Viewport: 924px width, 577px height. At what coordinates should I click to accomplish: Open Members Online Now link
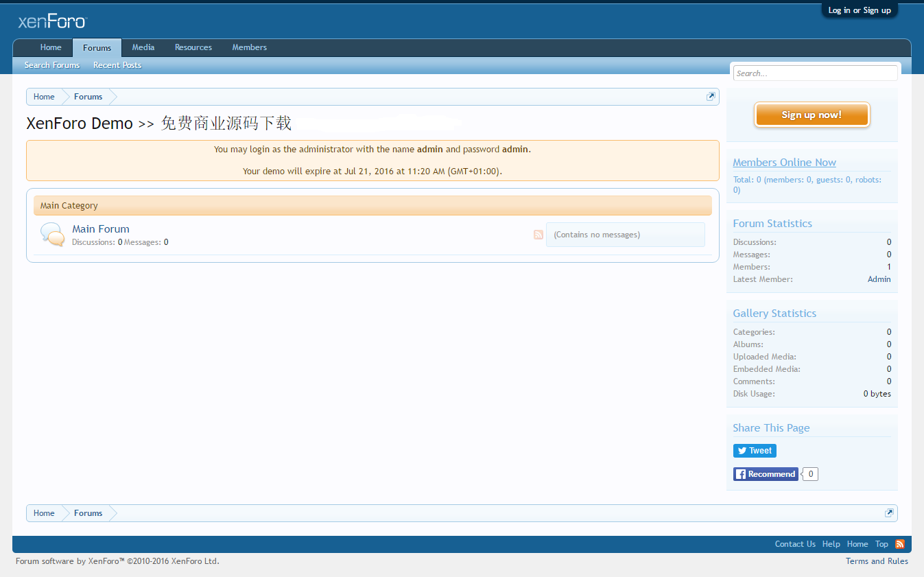785,163
